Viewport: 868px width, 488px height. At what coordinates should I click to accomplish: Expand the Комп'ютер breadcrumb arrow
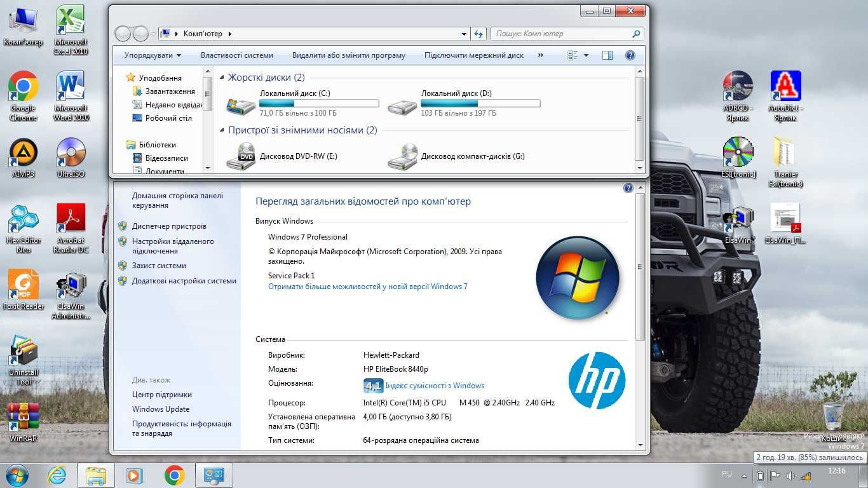229,34
